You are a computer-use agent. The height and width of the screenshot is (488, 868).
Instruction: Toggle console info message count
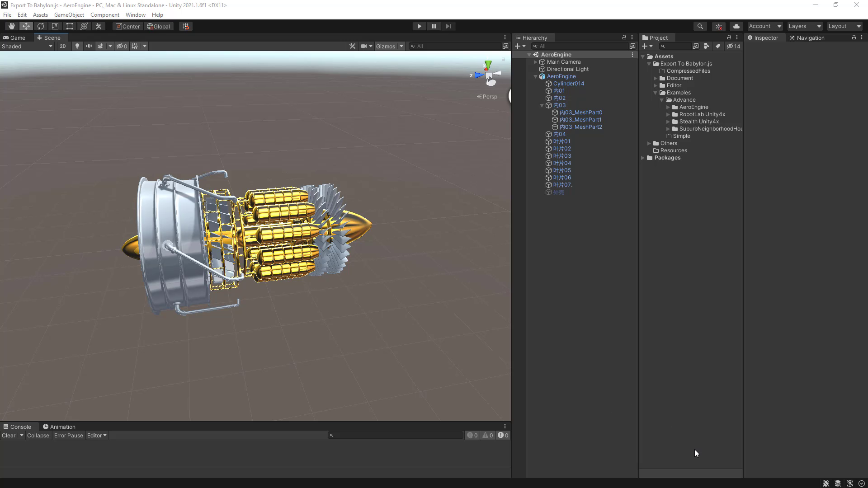(x=472, y=435)
